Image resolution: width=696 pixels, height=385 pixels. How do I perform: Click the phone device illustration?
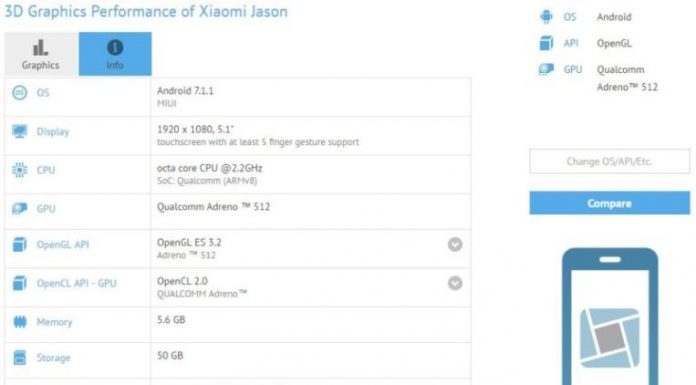pyautogui.click(x=610, y=316)
